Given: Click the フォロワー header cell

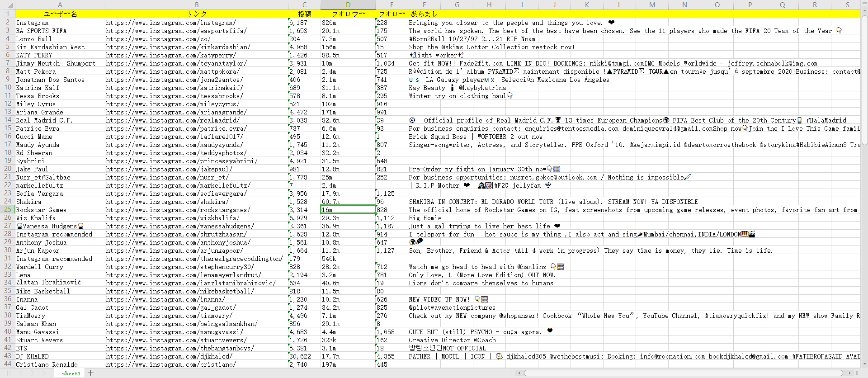Looking at the screenshot, I should tap(348, 14).
